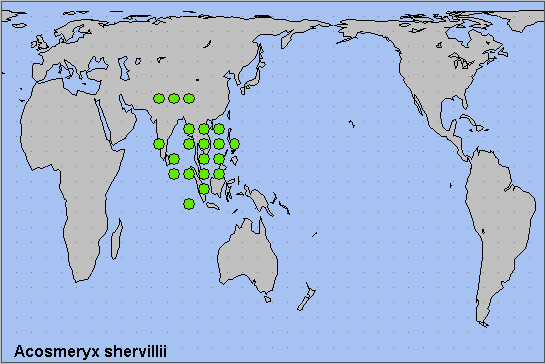Click the Acosmeryx shervillii species label
This screenshot has height=364, width=545.
(x=90, y=351)
